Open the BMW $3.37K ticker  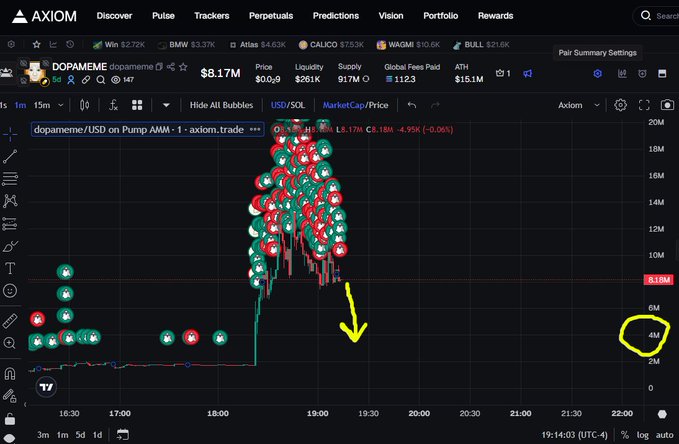(x=186, y=45)
